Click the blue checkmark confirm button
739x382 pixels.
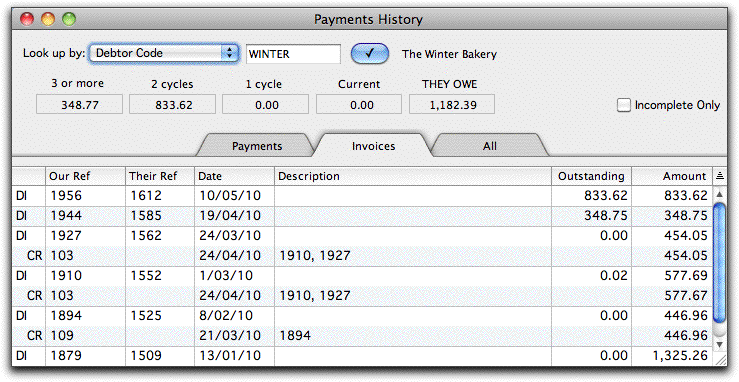click(370, 54)
